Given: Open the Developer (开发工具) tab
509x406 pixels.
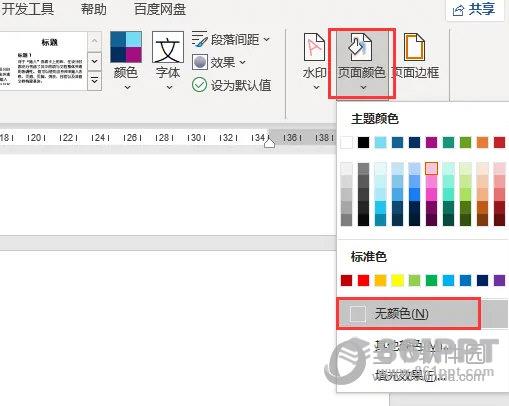Looking at the screenshot, I should [x=28, y=9].
